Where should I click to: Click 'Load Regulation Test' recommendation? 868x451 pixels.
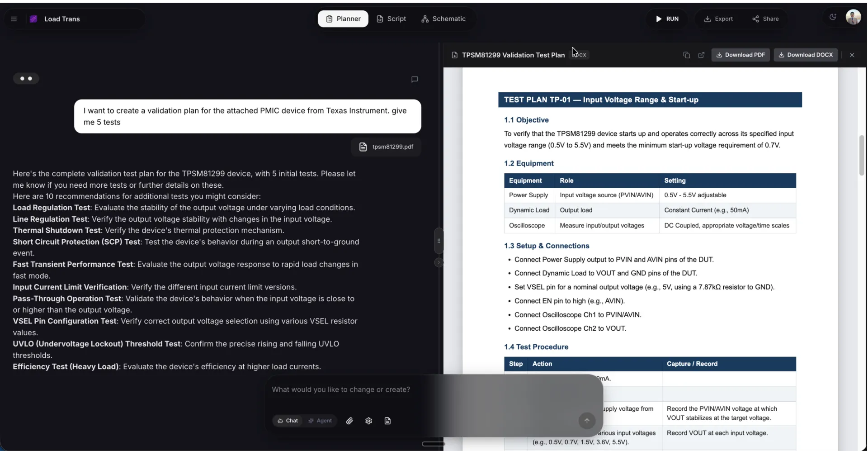pos(52,208)
